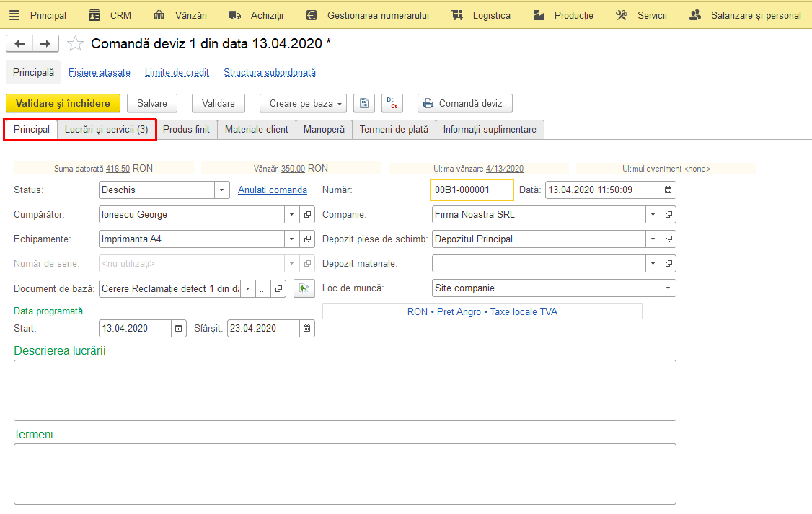The width and height of the screenshot is (812, 514).
Task: Switch to Lucrări și servicii (3) tab
Action: click(106, 130)
